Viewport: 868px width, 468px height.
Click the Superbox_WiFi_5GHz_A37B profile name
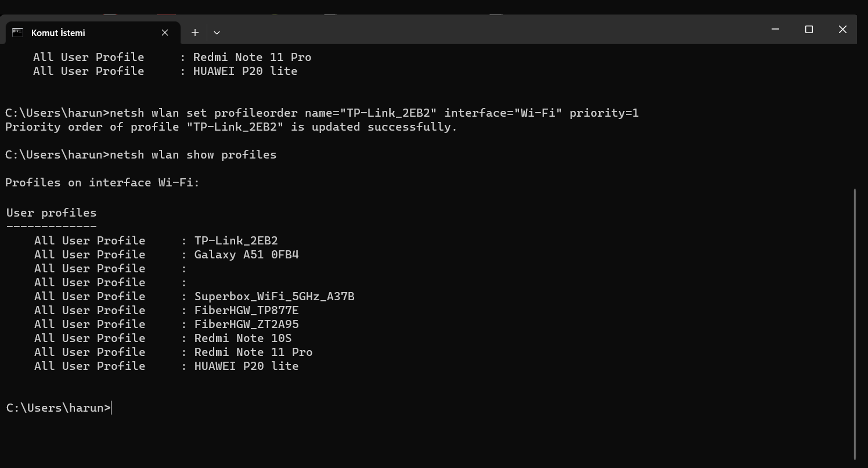[x=274, y=296]
